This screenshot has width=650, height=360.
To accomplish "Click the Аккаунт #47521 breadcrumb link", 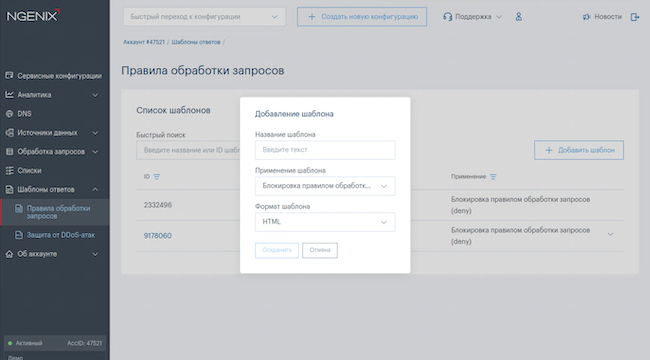I will pos(144,42).
